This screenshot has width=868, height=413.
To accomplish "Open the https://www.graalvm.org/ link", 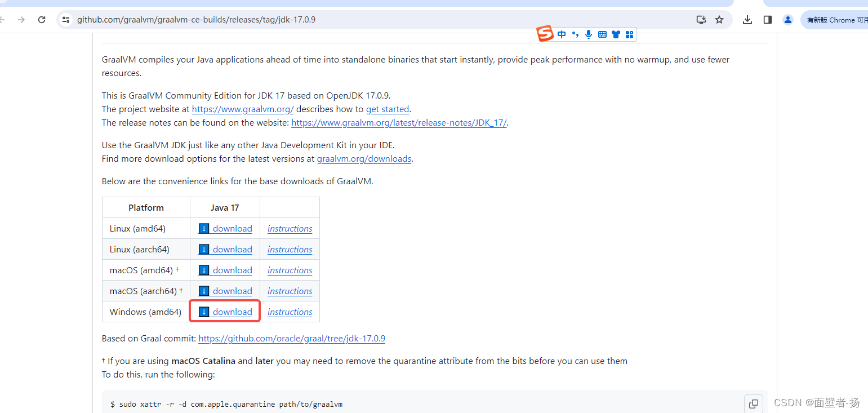I will pyautogui.click(x=243, y=109).
